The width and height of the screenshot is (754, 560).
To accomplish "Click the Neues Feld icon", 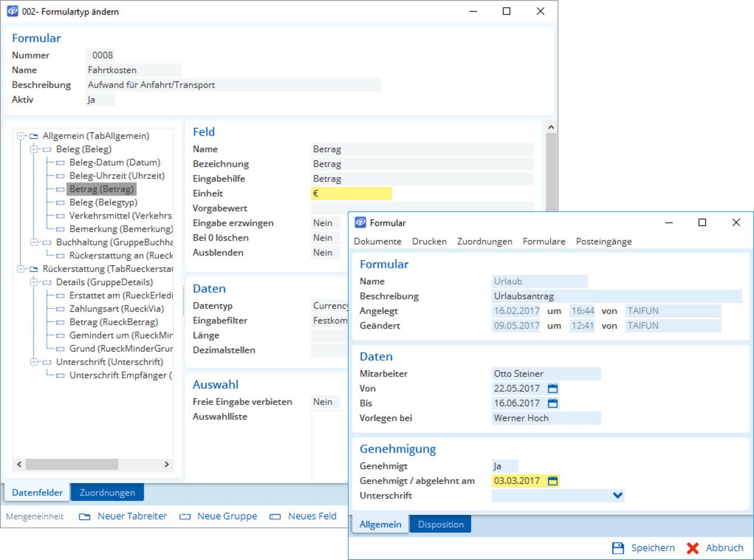I will click(x=275, y=516).
